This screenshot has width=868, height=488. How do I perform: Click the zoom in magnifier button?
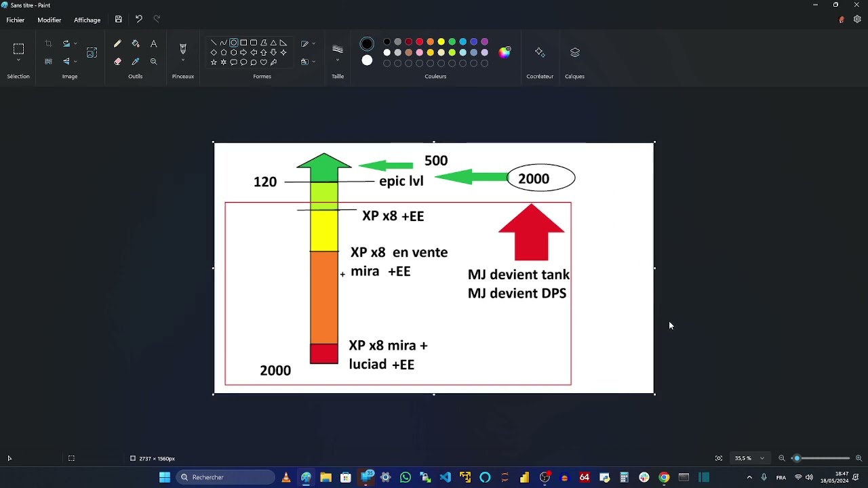tap(859, 458)
